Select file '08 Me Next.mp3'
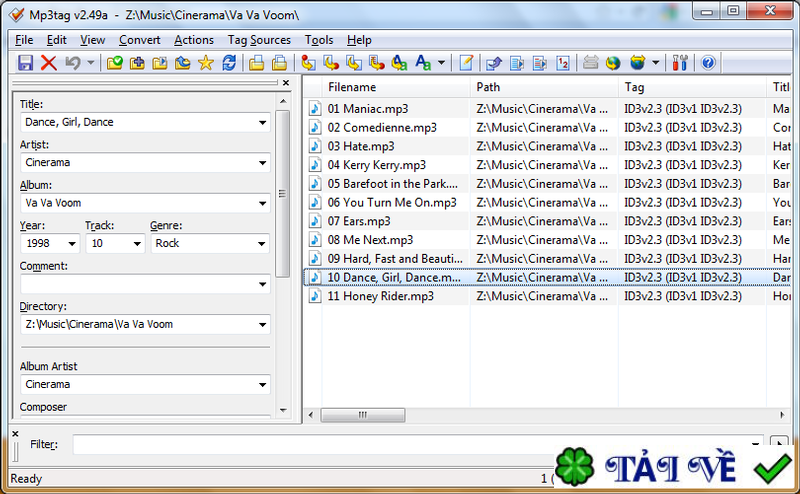800x494 pixels. point(370,240)
